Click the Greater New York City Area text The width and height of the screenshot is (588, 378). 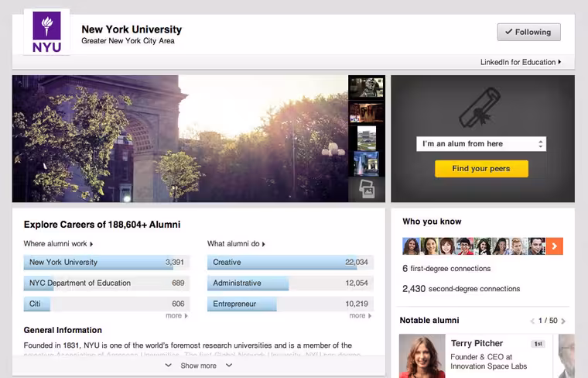[x=128, y=40]
